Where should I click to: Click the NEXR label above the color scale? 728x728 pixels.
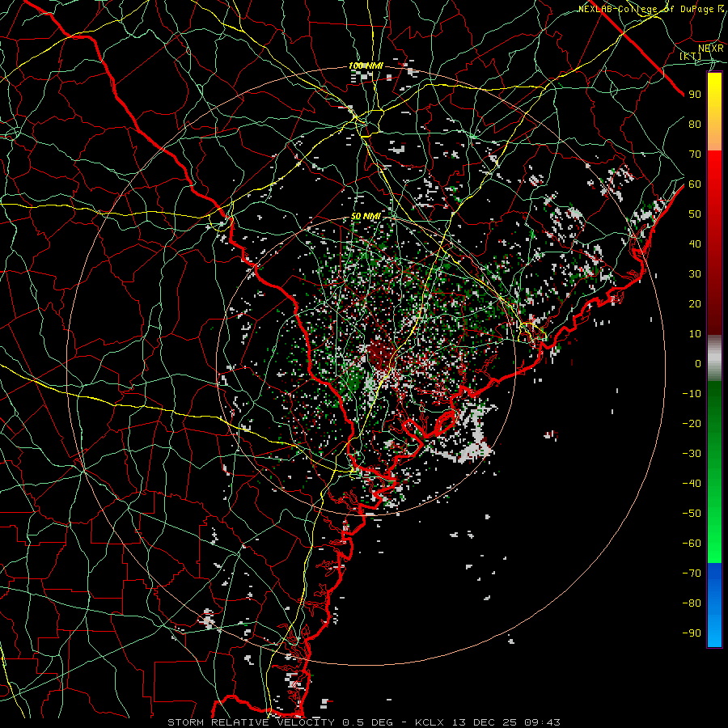(710, 48)
